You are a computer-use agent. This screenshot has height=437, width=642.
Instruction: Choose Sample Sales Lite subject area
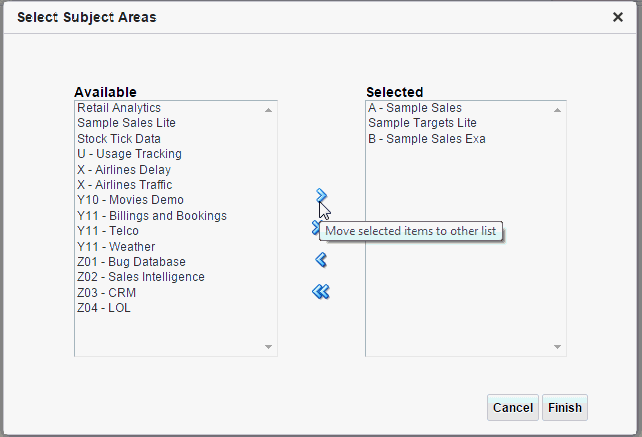[126, 123]
